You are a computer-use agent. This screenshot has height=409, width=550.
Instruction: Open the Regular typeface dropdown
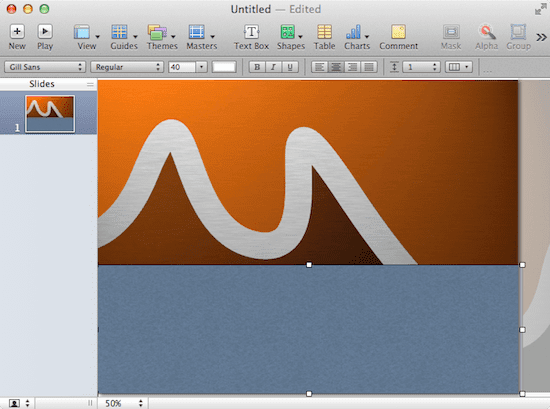(x=127, y=67)
